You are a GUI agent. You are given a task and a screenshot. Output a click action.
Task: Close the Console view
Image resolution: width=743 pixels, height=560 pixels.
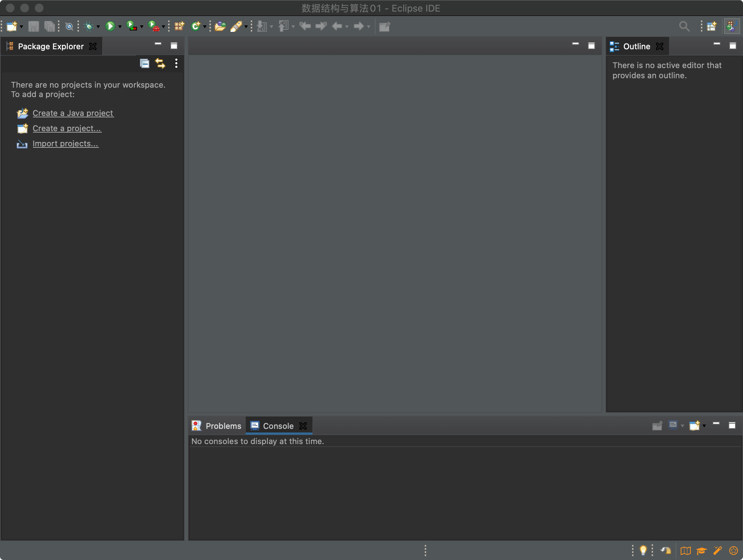point(303,426)
